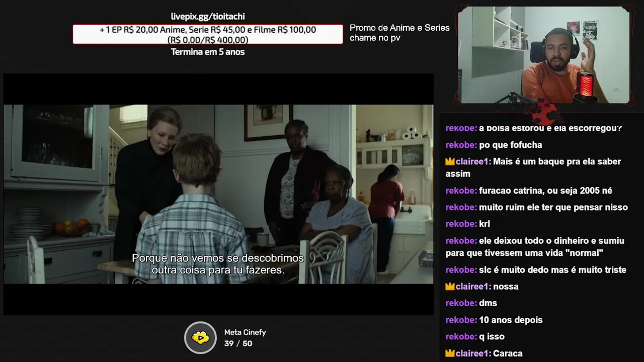The image size is (644, 362).
Task: Click message 'furacao catrina, ou seja 2005 né'
Action: (x=545, y=191)
